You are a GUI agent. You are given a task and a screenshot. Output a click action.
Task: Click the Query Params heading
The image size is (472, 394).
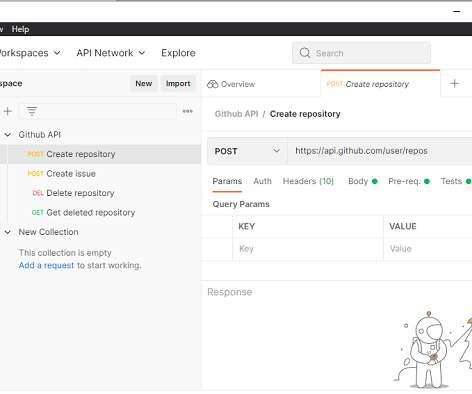[241, 204]
